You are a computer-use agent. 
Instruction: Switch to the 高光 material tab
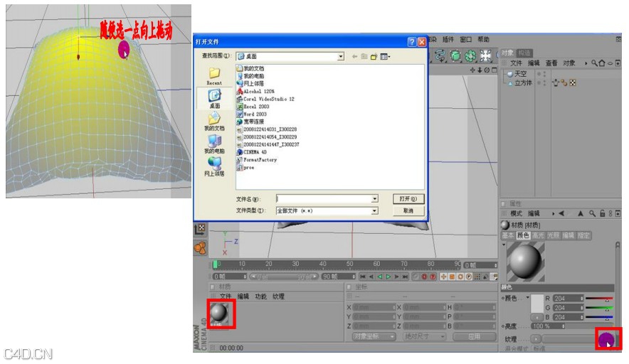coord(538,235)
